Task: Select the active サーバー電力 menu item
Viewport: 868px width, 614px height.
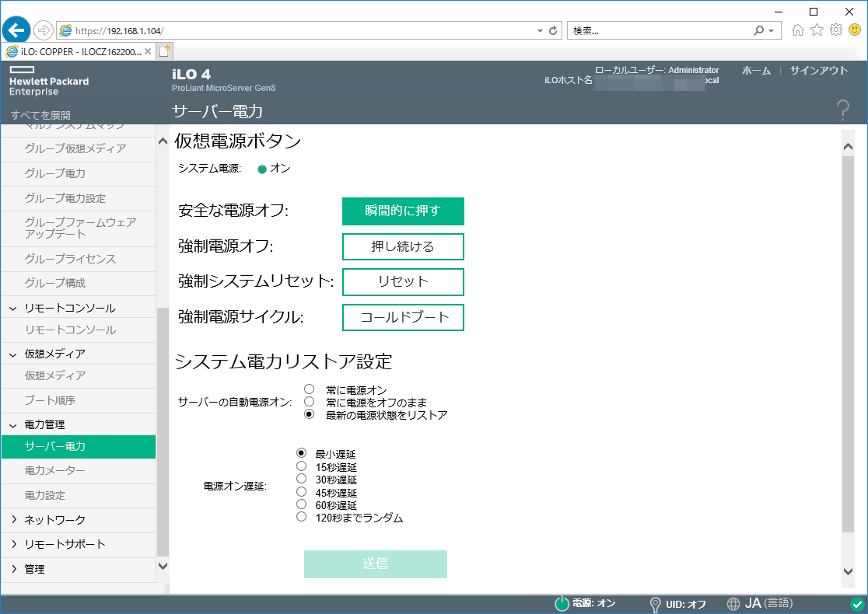Action: (x=79, y=447)
